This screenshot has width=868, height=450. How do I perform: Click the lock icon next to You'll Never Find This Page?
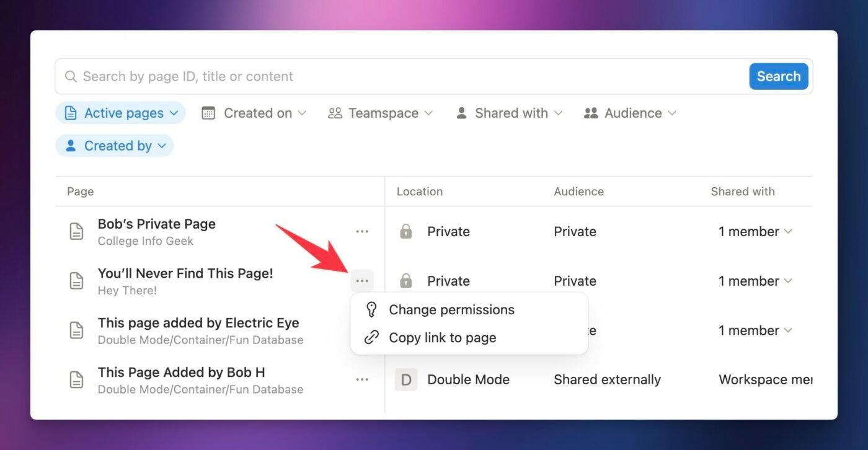click(406, 280)
